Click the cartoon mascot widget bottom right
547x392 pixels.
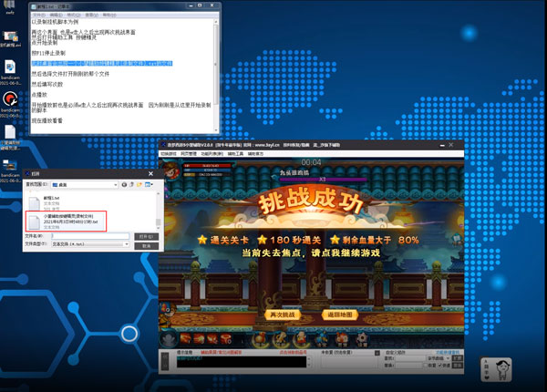coord(496,369)
